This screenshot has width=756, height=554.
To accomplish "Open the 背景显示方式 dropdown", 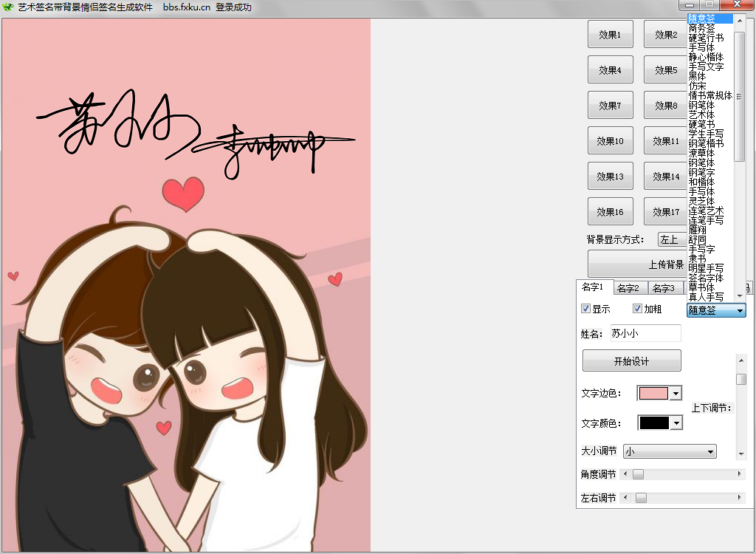I will 672,239.
